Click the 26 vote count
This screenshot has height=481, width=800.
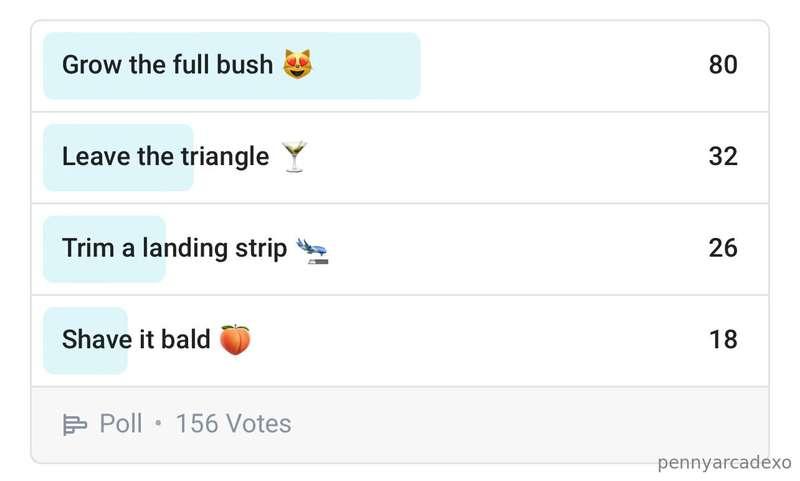723,248
